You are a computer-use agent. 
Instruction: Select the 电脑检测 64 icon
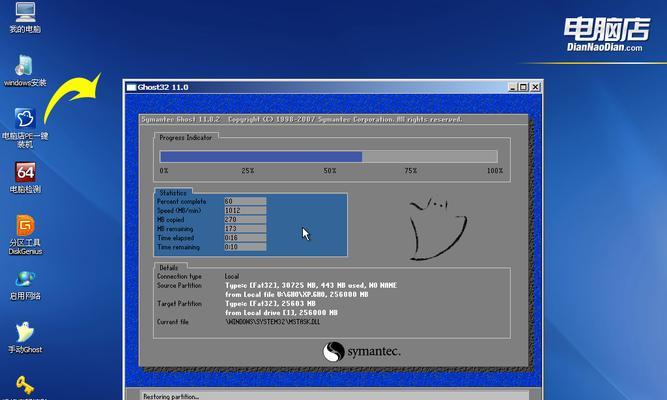[x=25, y=178]
